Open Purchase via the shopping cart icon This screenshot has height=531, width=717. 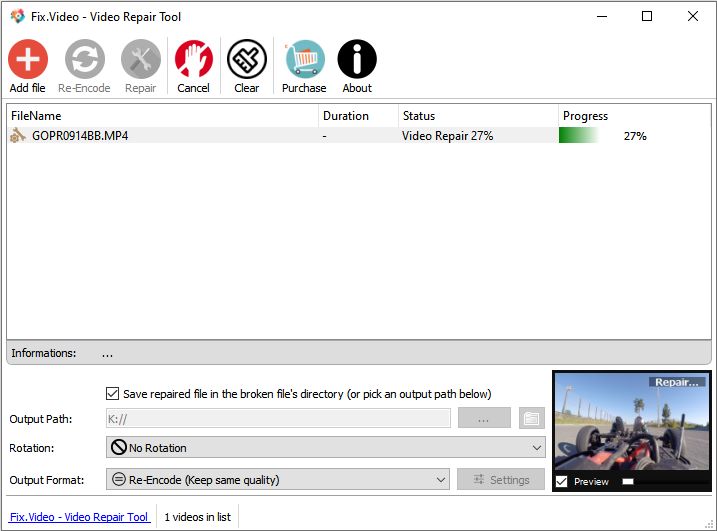point(305,59)
